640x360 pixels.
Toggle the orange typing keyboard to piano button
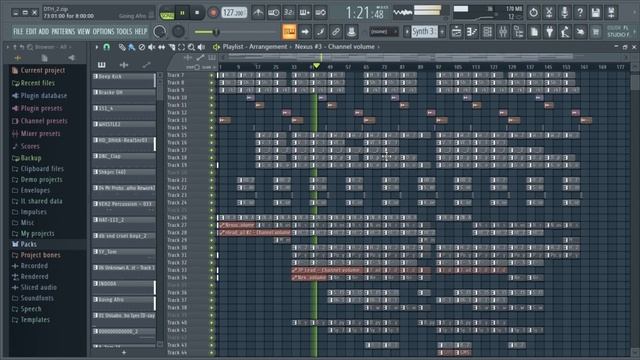289,31
